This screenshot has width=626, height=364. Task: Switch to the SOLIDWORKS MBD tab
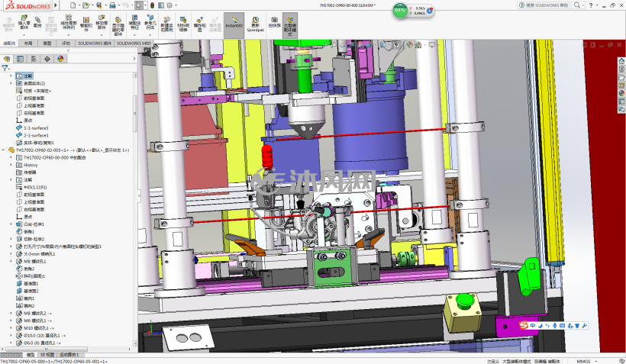pyautogui.click(x=134, y=43)
